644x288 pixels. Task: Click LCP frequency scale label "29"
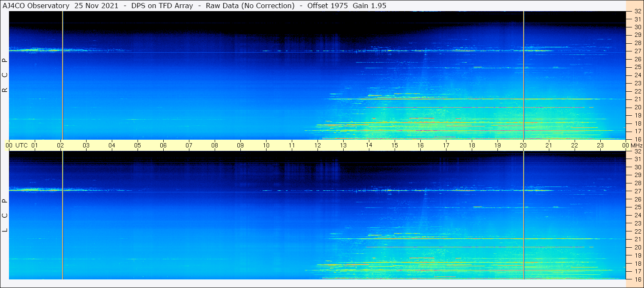coord(638,175)
